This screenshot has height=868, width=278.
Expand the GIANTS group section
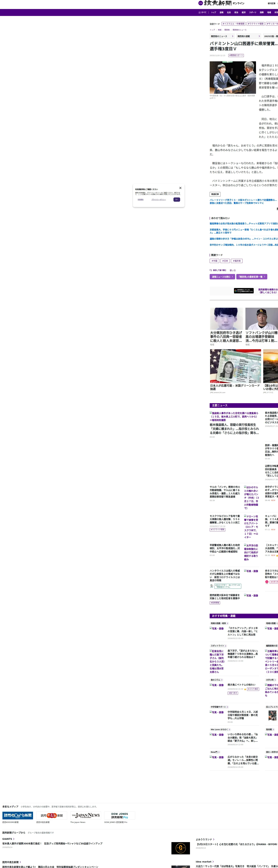tap(8, 839)
